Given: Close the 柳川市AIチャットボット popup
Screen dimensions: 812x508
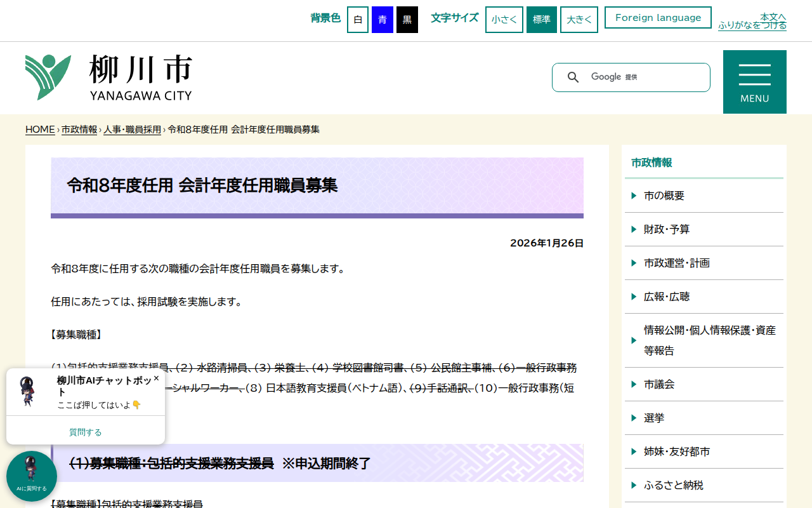Looking at the screenshot, I should [x=155, y=378].
